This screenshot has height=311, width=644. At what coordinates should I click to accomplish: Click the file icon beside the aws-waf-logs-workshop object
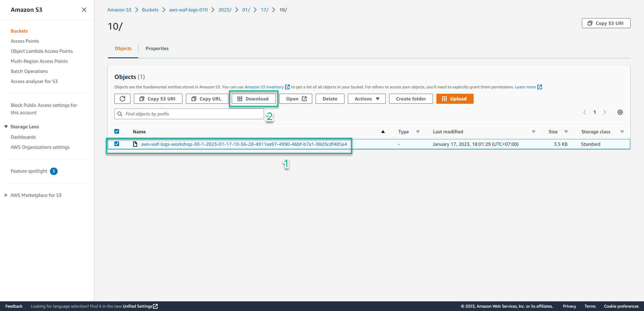[x=135, y=144]
